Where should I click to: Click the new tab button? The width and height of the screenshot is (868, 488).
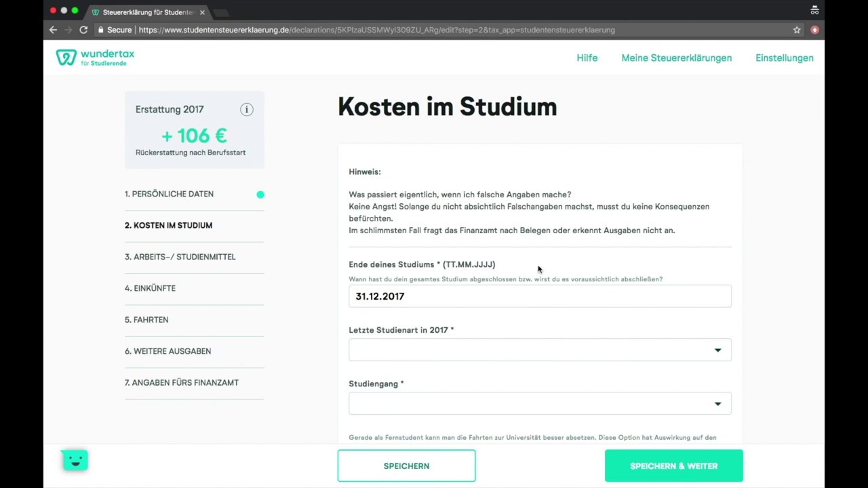click(x=221, y=13)
